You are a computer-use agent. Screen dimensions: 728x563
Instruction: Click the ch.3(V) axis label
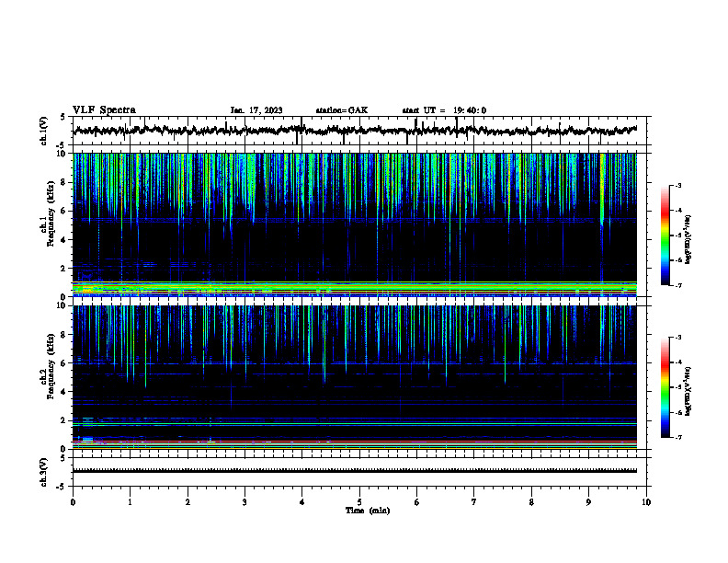(44, 472)
